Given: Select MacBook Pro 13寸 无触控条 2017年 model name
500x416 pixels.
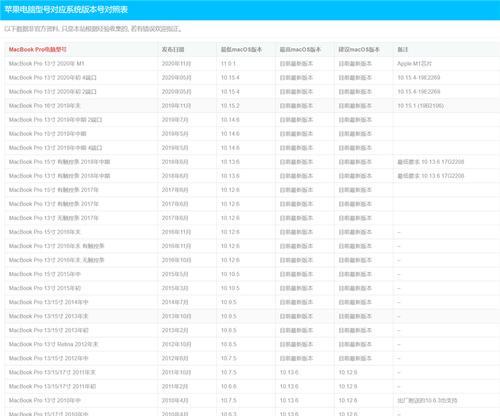Looking at the screenshot, I should tap(54, 218).
